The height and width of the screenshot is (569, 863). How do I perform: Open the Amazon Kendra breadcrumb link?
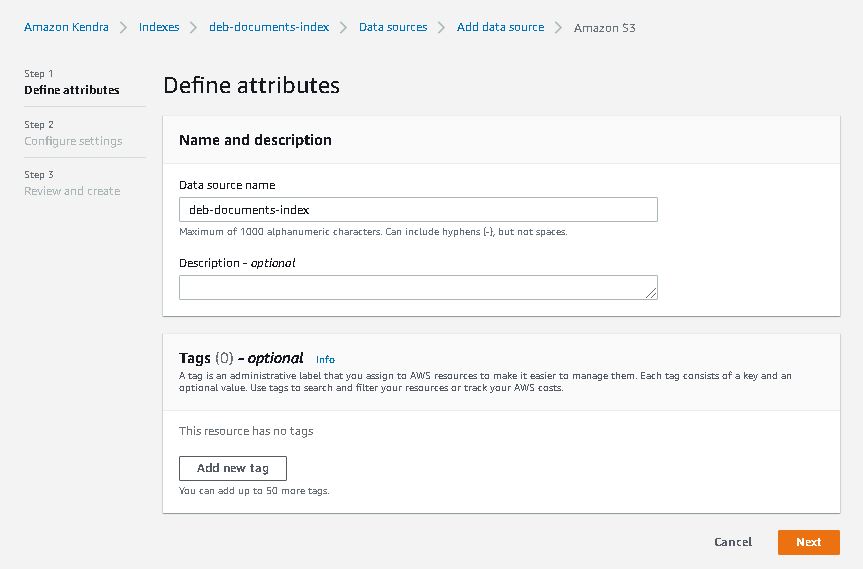pos(66,27)
